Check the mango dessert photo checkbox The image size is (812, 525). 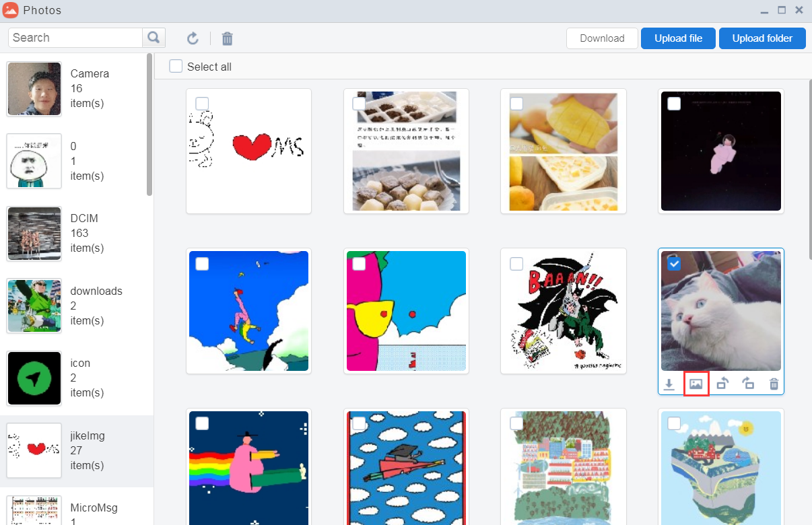pos(516,104)
